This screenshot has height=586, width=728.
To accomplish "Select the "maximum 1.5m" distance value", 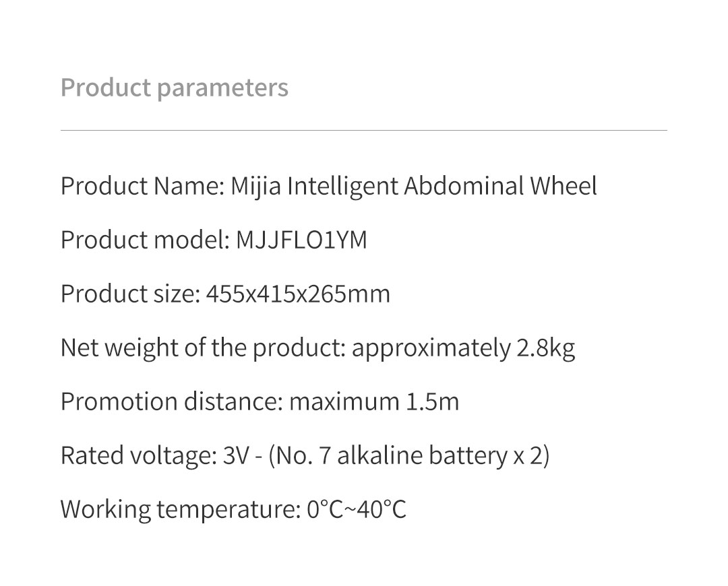I will pos(374,401).
